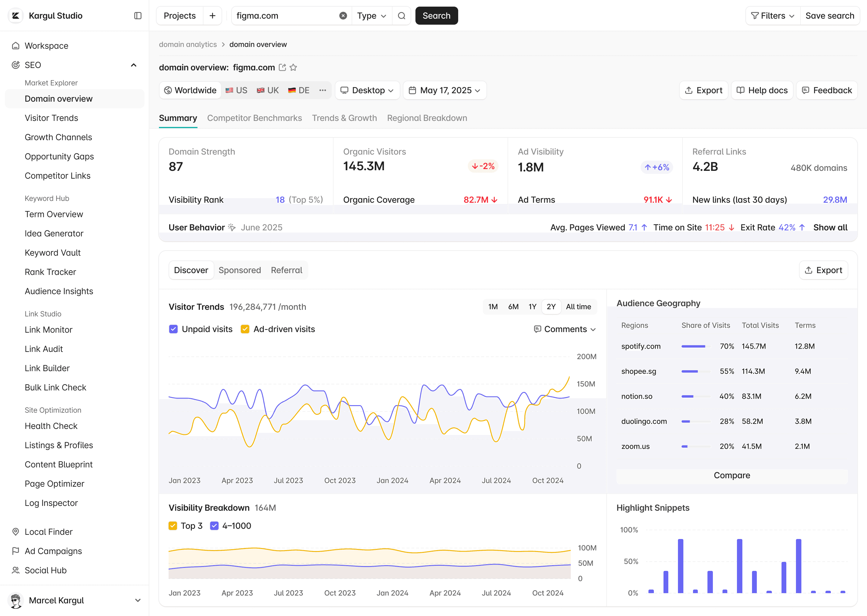The width and height of the screenshot is (867, 616).
Task: Collapse the SEO sidebar section
Action: pyautogui.click(x=134, y=65)
